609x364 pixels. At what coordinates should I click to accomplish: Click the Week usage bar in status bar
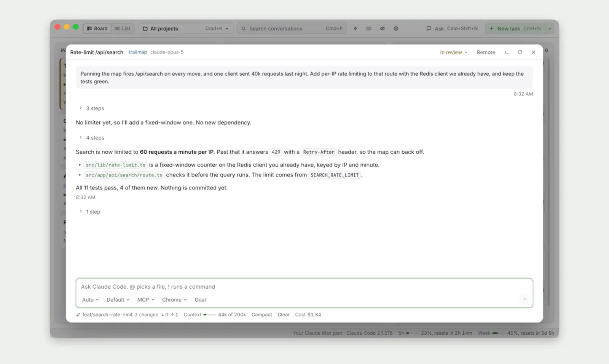[498, 333]
